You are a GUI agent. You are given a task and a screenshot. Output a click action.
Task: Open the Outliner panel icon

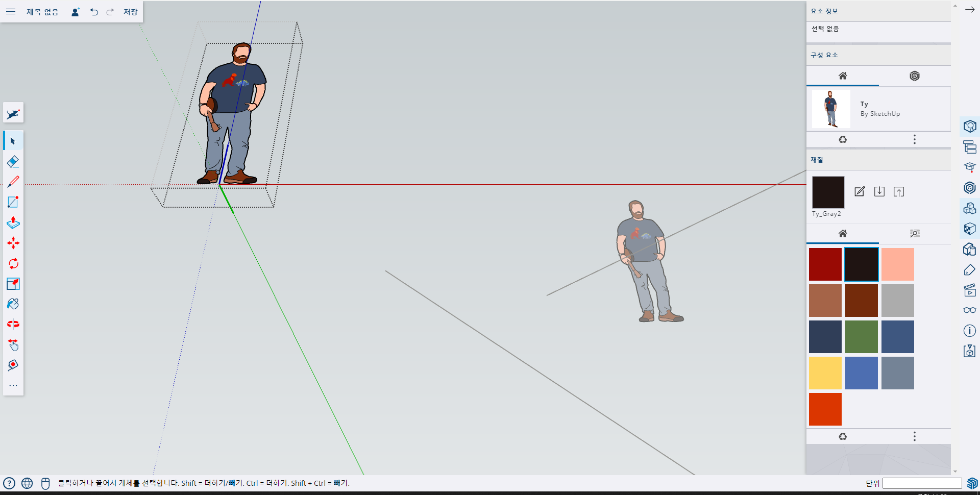pyautogui.click(x=970, y=147)
